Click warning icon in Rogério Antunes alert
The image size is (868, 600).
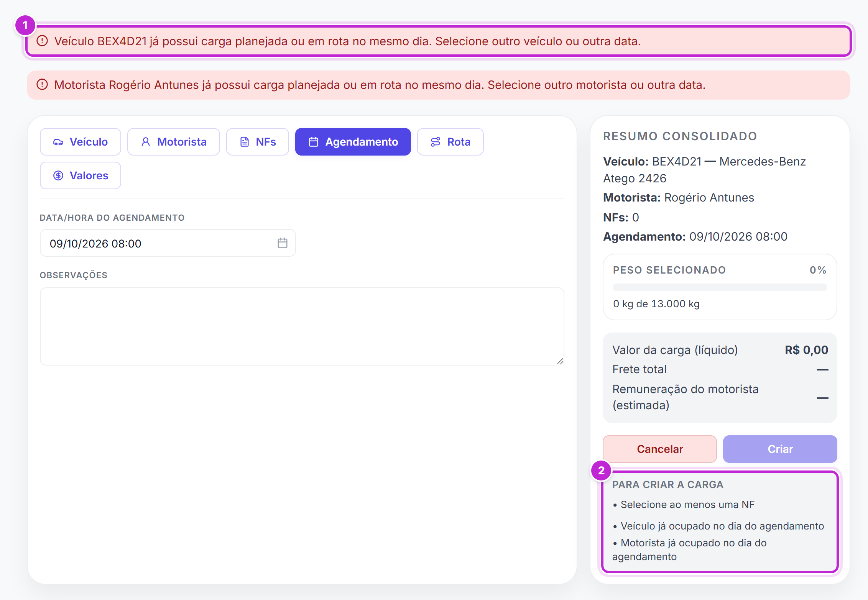[42, 85]
